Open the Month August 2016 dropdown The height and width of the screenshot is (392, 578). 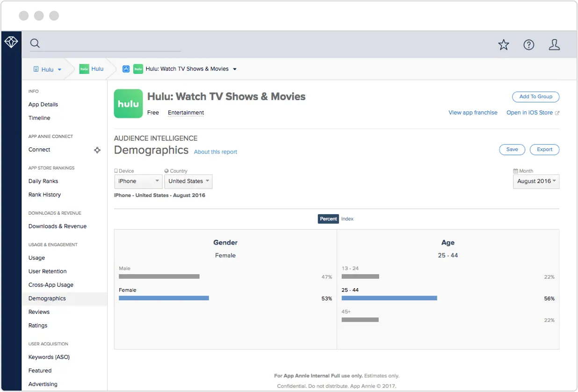pos(536,181)
